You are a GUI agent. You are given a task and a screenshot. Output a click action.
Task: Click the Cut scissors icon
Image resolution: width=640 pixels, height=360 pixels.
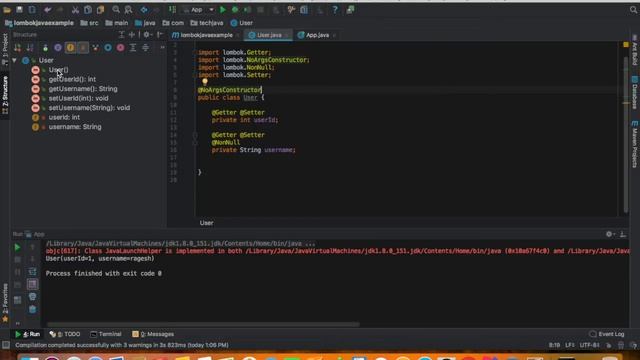coord(75,10)
